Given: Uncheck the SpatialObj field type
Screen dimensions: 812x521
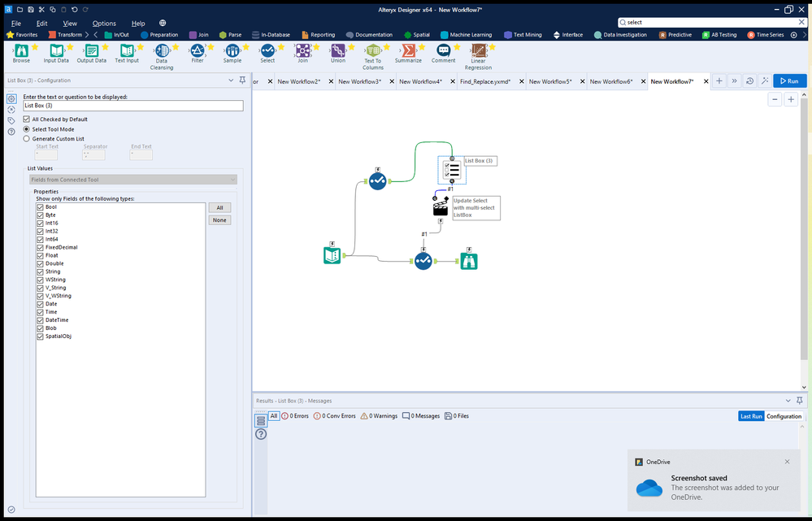Looking at the screenshot, I should pyautogui.click(x=40, y=336).
